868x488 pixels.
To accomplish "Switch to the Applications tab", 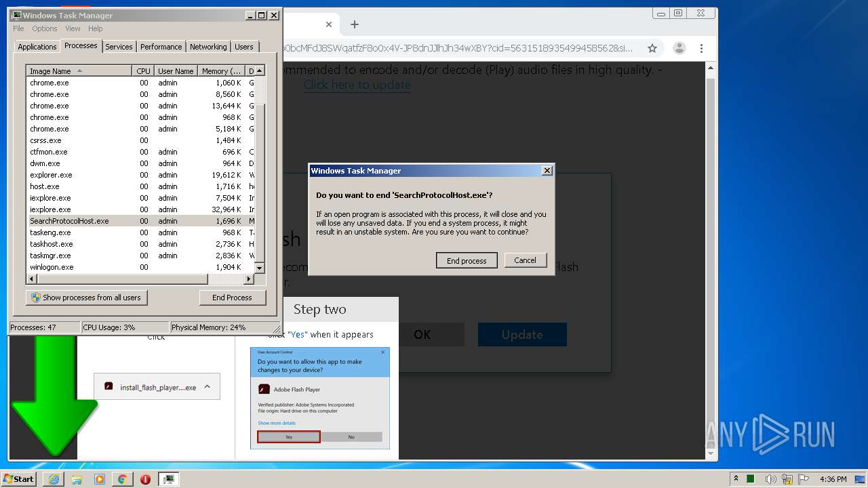I will click(x=37, y=47).
